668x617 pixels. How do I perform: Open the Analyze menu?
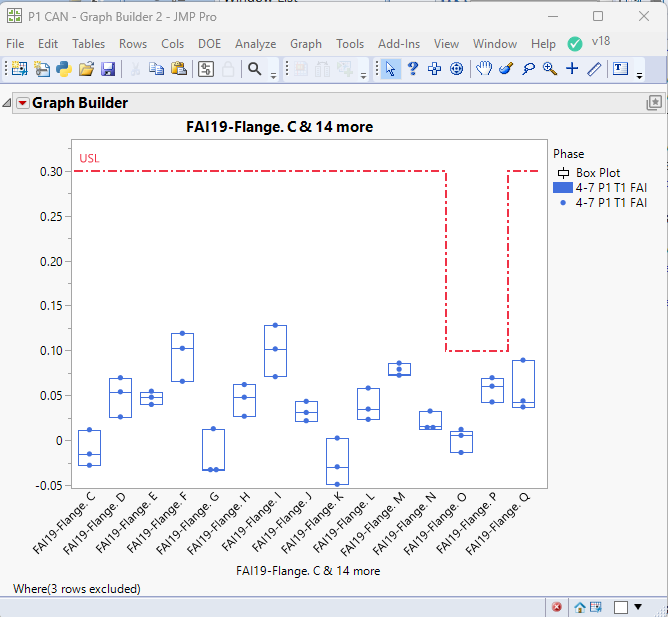pos(255,44)
